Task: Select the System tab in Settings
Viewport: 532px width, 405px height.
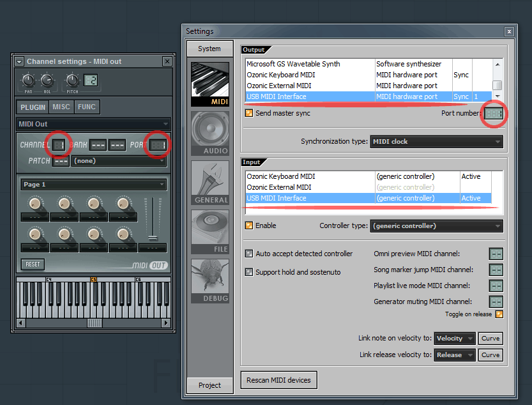Action: [x=210, y=49]
